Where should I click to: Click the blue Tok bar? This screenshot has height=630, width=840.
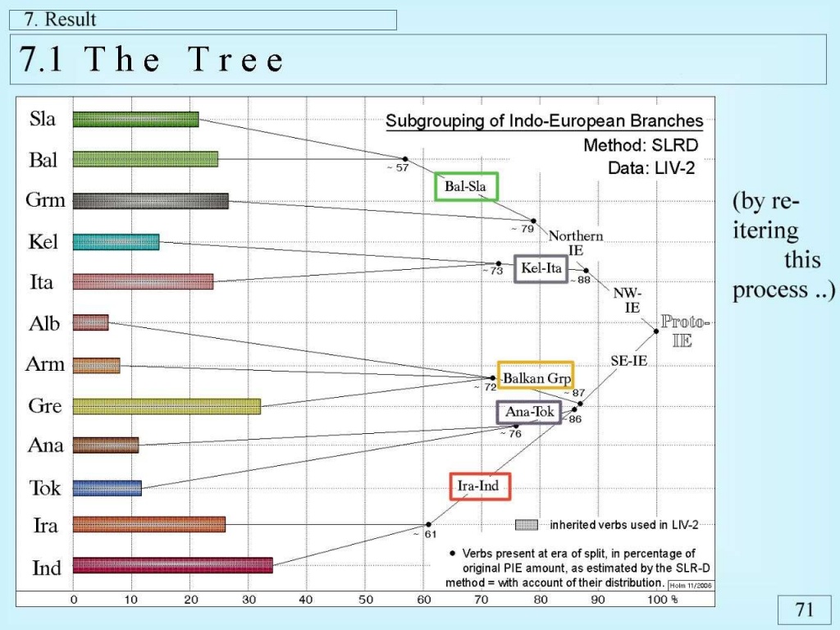[107, 488]
